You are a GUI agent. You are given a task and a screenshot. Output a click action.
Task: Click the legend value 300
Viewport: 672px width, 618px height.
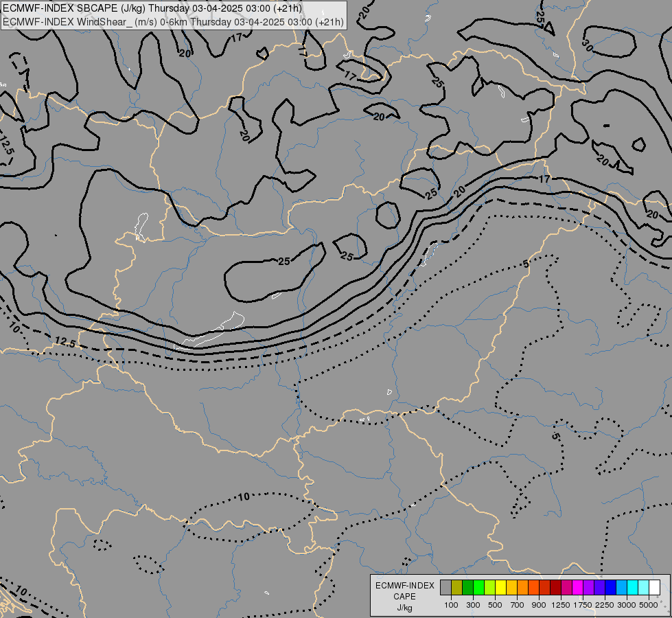[473, 605]
